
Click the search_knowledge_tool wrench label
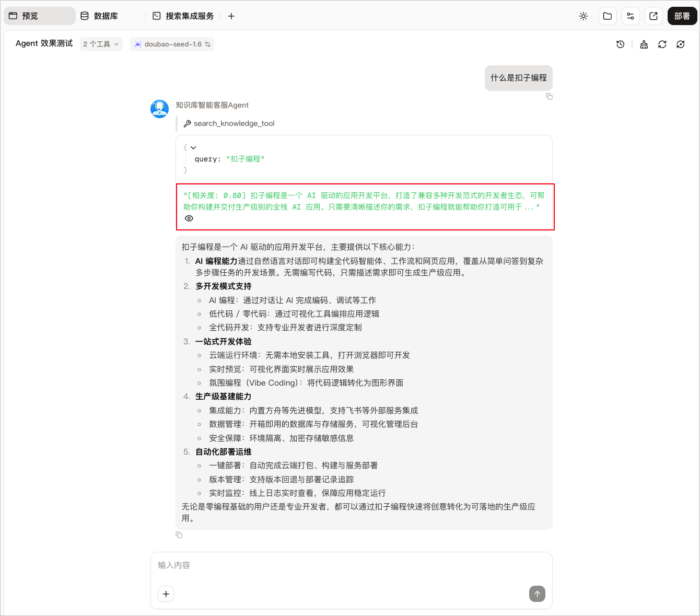coord(229,124)
